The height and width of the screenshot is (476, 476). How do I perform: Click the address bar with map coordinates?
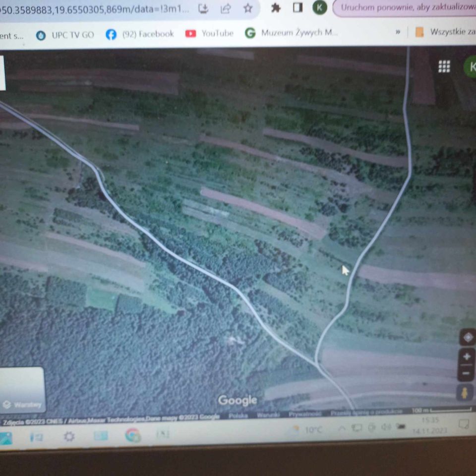(89, 7)
